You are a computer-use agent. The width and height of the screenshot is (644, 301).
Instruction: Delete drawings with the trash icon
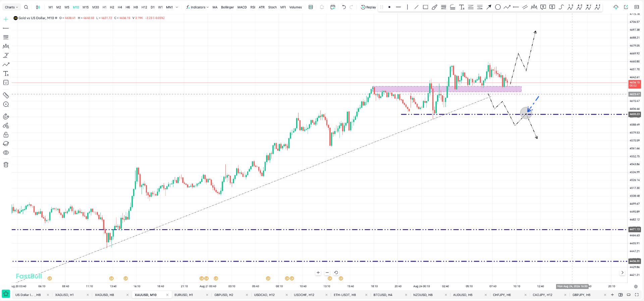point(6,164)
